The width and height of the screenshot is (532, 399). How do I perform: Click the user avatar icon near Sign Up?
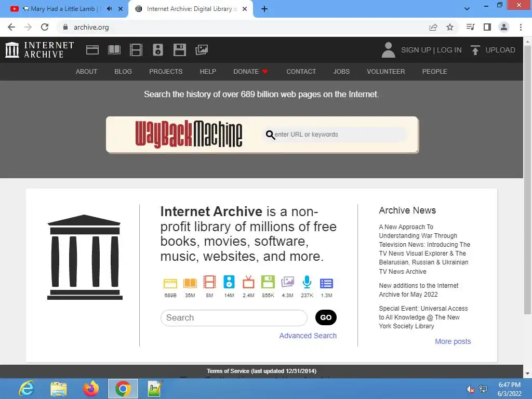click(x=389, y=50)
